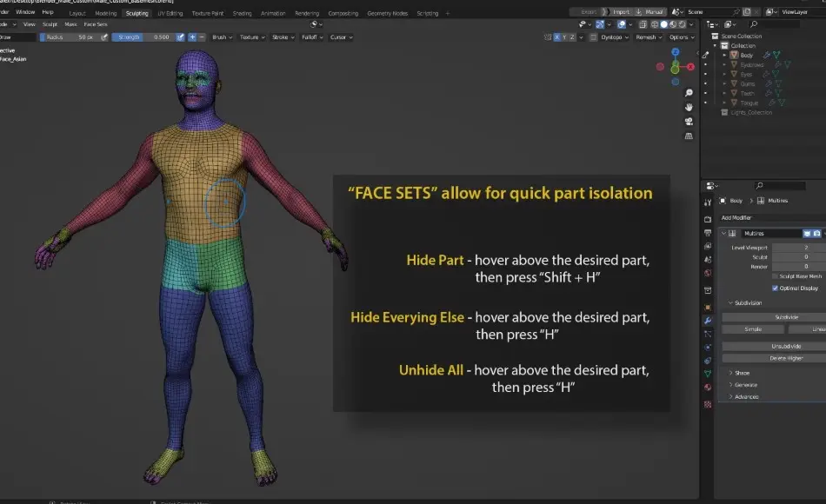
Task: Disable the Optimal Display checkbox
Action: pyautogui.click(x=775, y=288)
